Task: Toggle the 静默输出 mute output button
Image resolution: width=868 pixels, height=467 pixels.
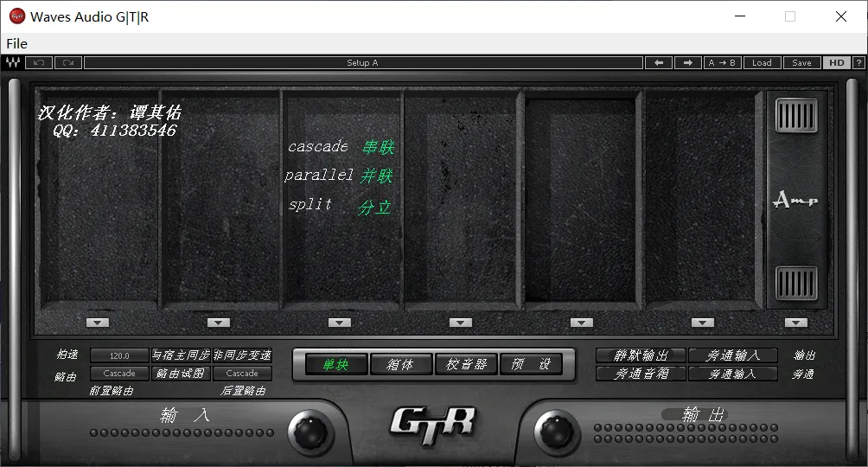Action: (x=641, y=355)
